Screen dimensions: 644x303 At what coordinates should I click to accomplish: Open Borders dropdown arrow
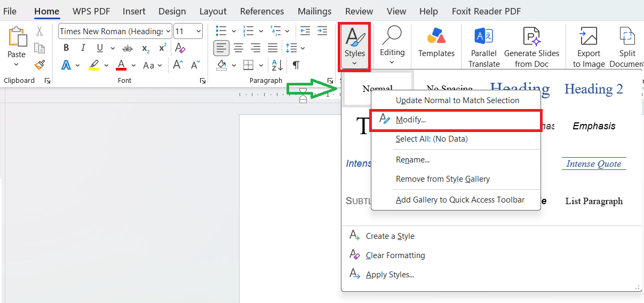coord(261,65)
